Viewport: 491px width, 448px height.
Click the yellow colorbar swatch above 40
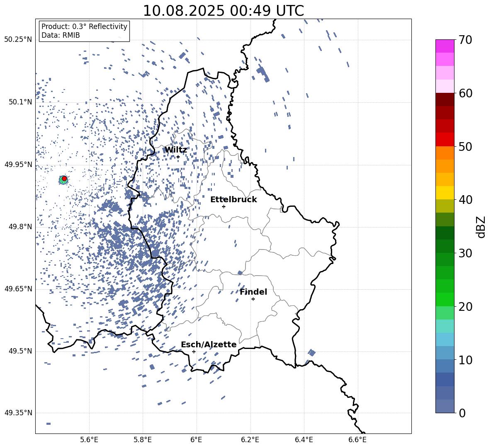pos(445,193)
